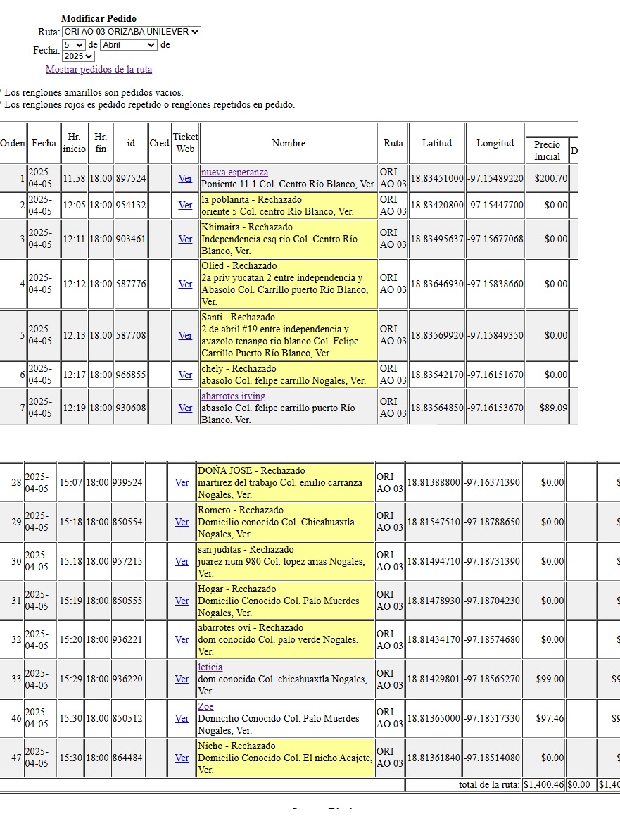620x840 pixels.
Task: View ticket for la poblanita order
Action: pos(185,206)
